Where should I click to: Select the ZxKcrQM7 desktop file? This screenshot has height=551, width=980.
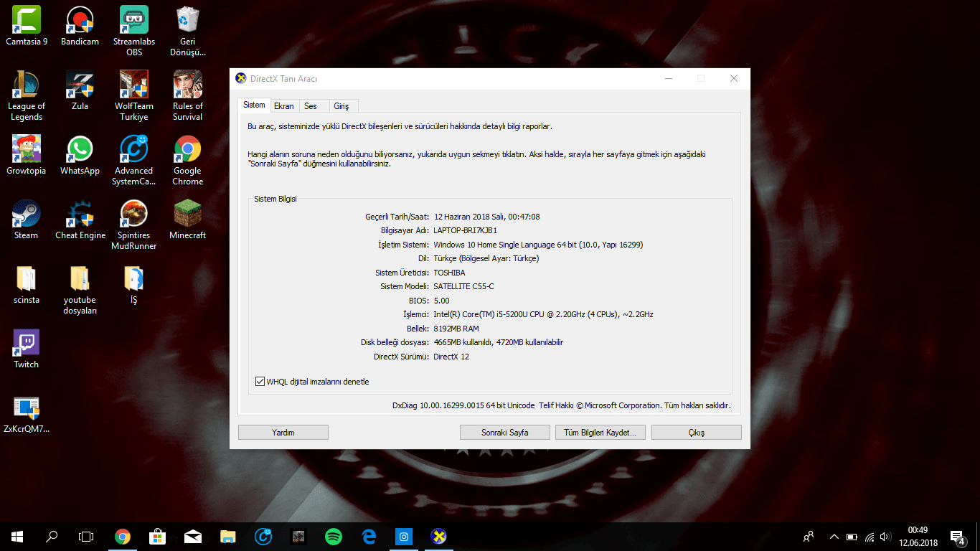pyautogui.click(x=27, y=414)
